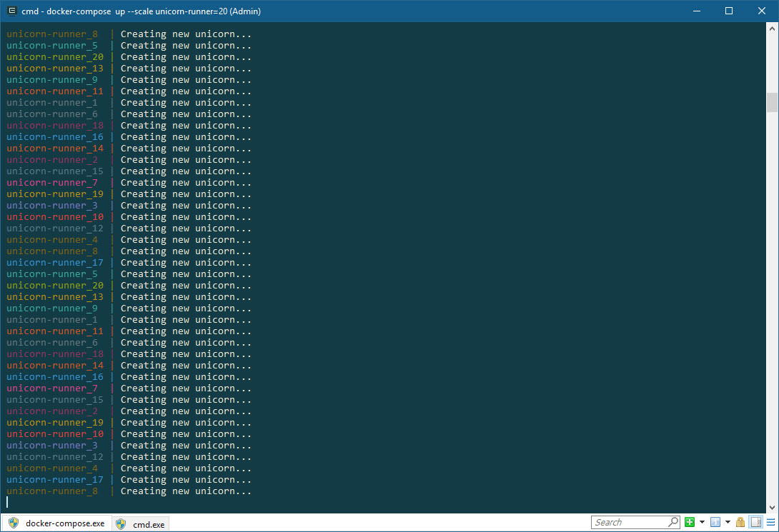The image size is (779, 532).
Task: Open the hamburger menu in the status bar
Action: click(772, 522)
